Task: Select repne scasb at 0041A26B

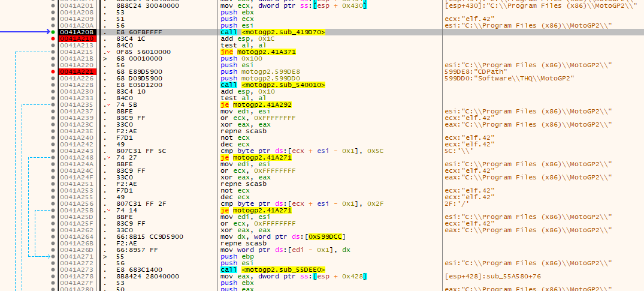Action: pos(244,243)
